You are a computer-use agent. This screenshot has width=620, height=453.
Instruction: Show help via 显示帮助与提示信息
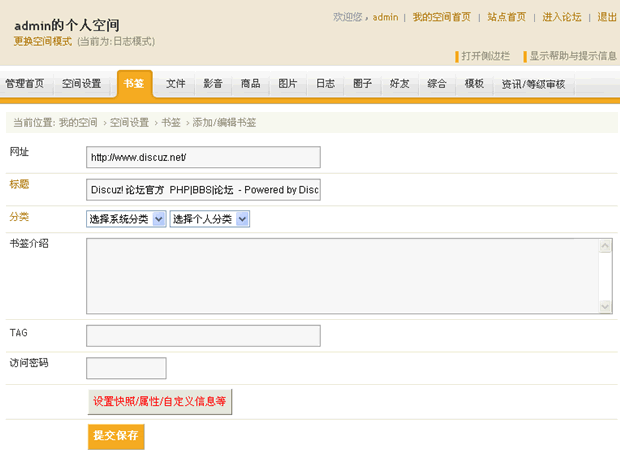click(573, 56)
